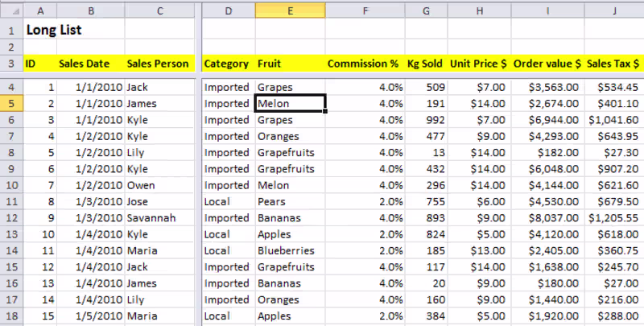Click the Long List title cell
This screenshot has height=326, width=644.
(x=55, y=30)
